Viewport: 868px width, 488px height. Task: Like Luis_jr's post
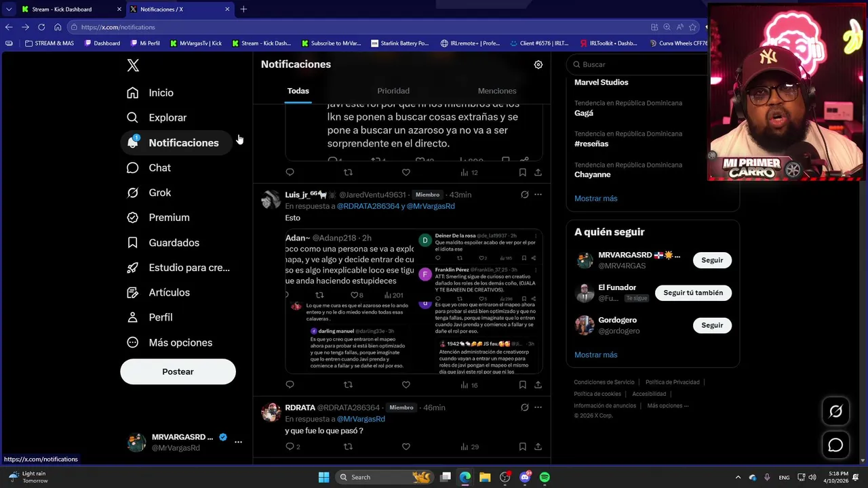pos(406,385)
